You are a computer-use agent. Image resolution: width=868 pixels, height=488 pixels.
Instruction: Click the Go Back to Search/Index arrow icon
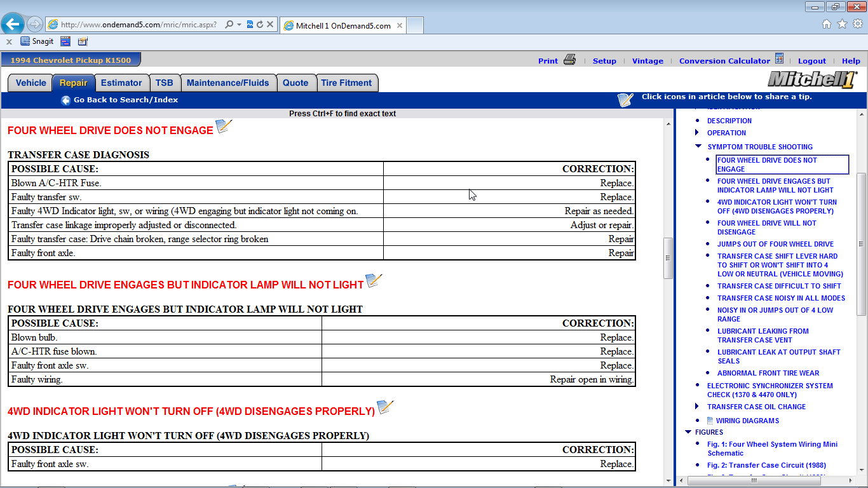tap(65, 100)
